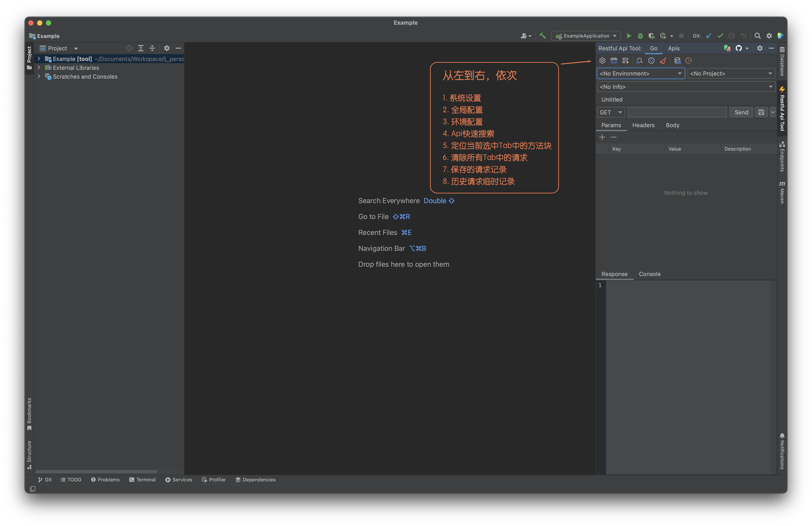
Task: Click the request URL input field
Action: (x=677, y=112)
